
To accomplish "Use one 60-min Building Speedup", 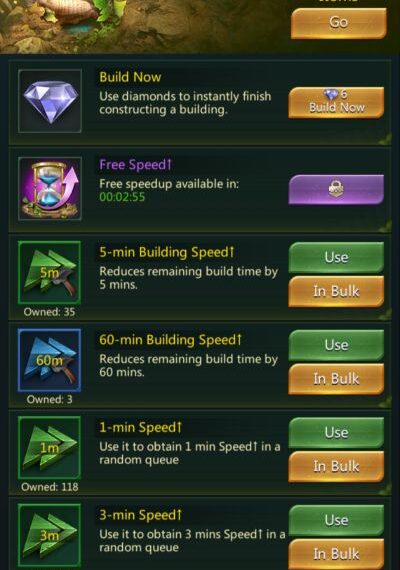I will pos(336,345).
